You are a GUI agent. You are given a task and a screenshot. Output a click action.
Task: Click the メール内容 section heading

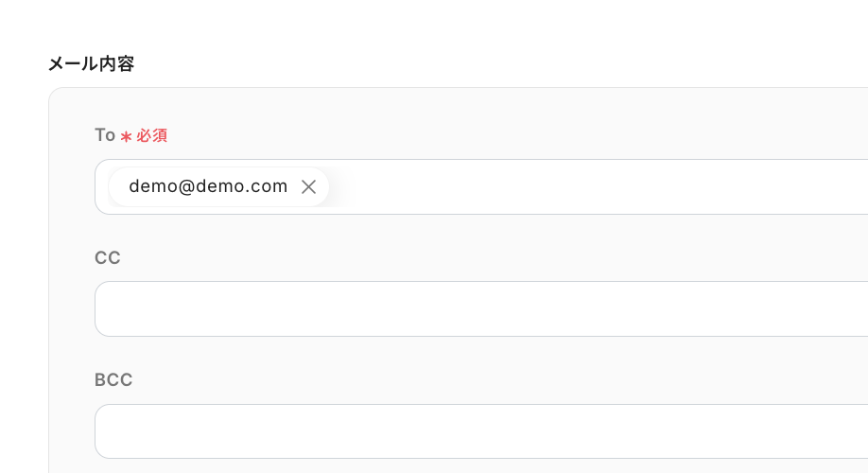91,64
